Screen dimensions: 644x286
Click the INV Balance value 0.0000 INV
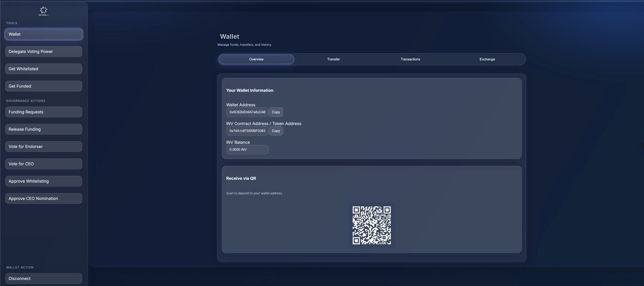tap(247, 149)
